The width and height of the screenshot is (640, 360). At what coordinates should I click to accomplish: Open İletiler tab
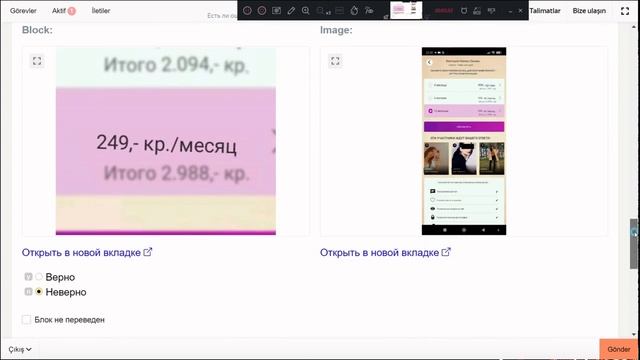(101, 11)
